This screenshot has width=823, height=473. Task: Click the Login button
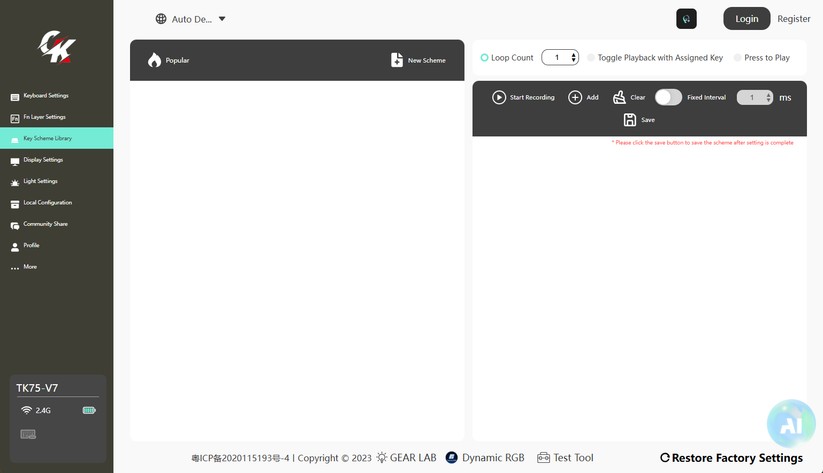(x=746, y=19)
